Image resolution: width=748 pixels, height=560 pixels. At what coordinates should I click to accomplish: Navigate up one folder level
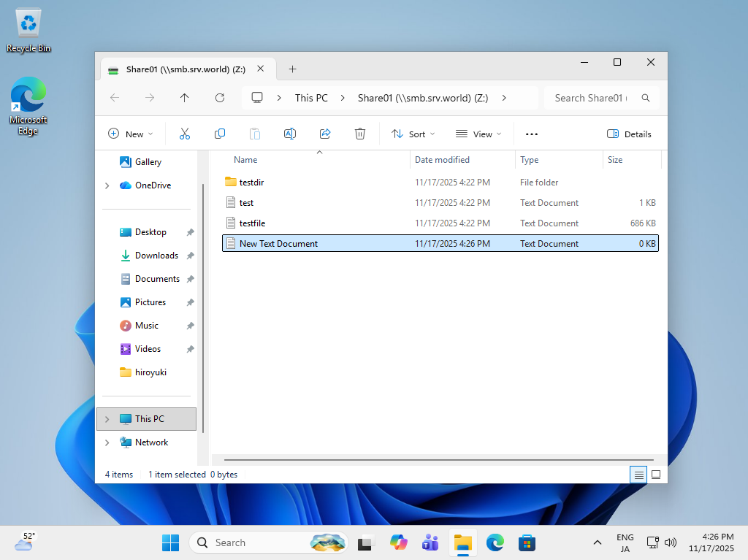pyautogui.click(x=184, y=97)
